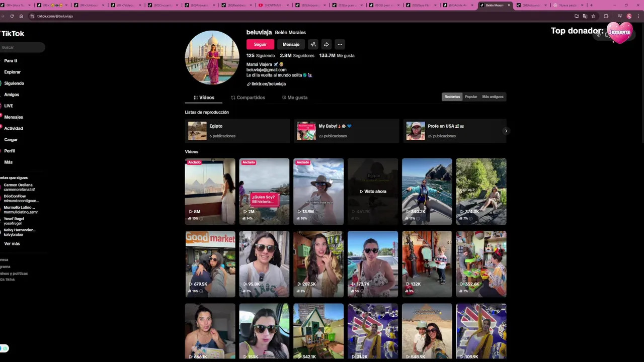
Task: Open the My Baby! playlist
Action: (346, 131)
